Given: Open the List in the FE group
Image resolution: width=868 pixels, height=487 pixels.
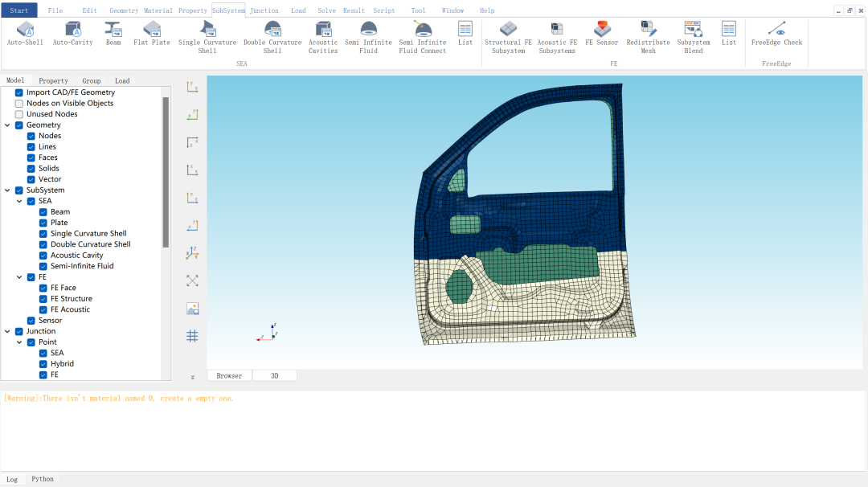Looking at the screenshot, I should point(728,33).
